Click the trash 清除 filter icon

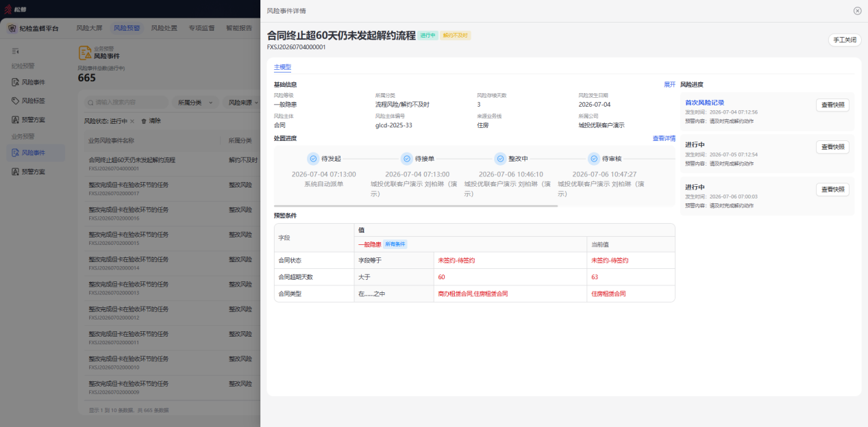[144, 120]
